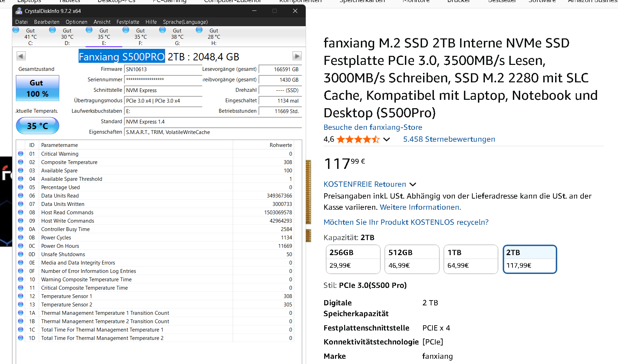Screen dimensions: 618x364
Task: Select the 512GB capacity option
Action: 412,259
